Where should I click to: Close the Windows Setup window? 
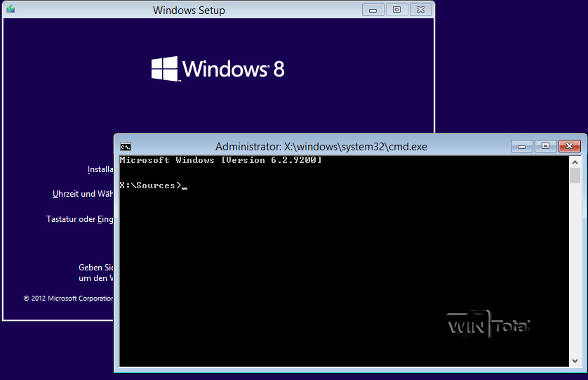[421, 10]
